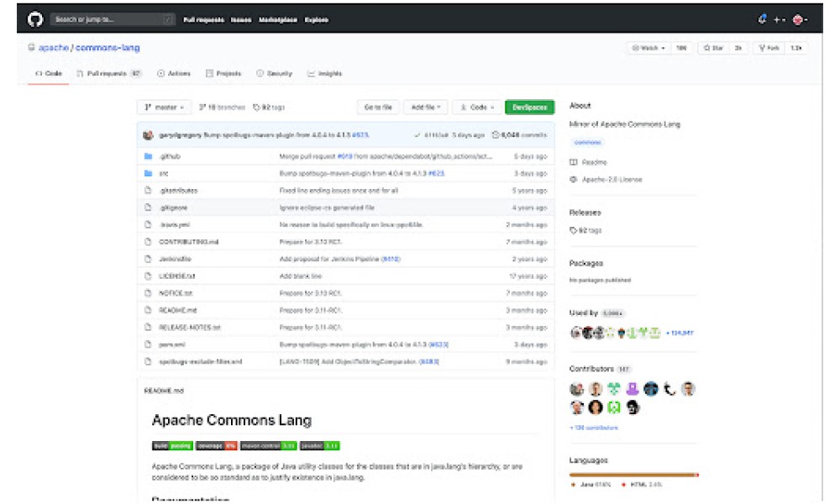This screenshot has height=504, width=840.
Task: Click the first contributor avatar
Action: click(577, 389)
